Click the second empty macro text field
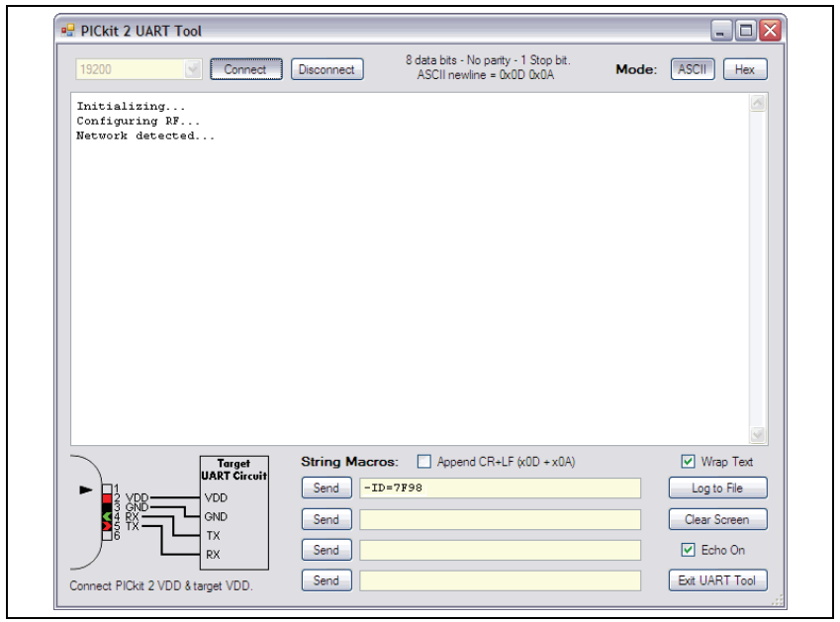 click(500, 519)
